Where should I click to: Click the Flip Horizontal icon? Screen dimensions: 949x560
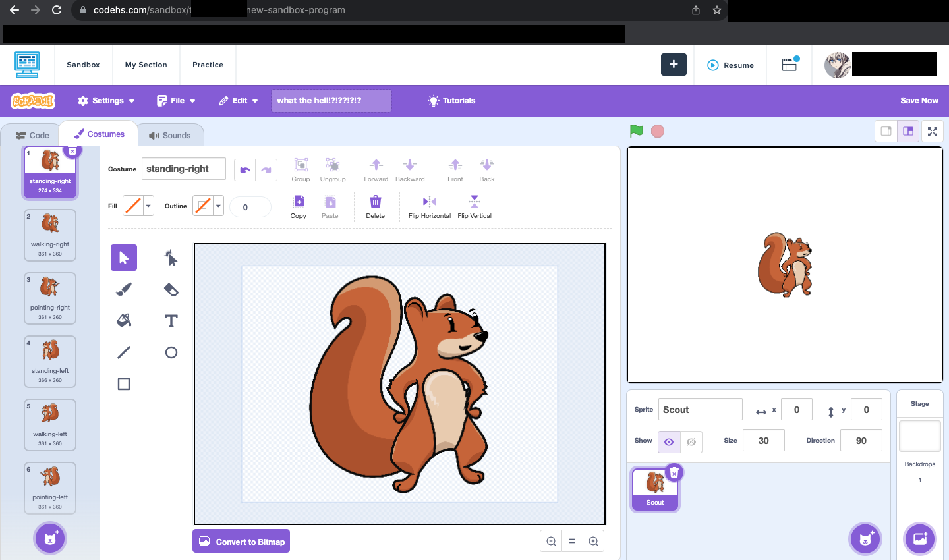(429, 206)
